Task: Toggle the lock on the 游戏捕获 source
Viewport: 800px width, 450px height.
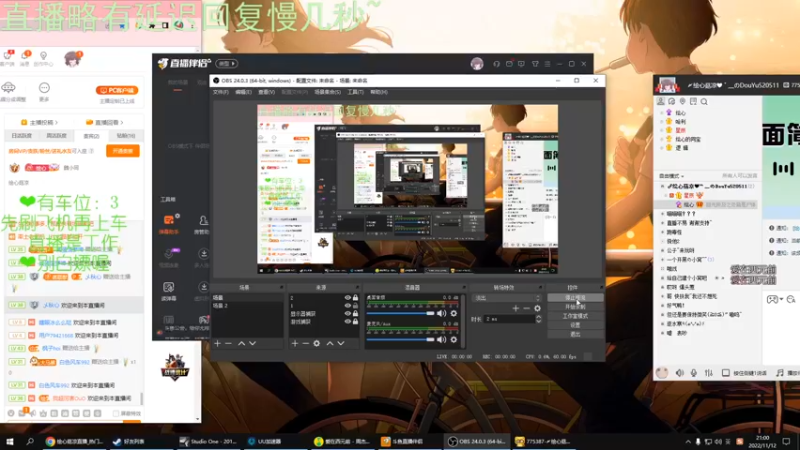Action: coord(355,322)
